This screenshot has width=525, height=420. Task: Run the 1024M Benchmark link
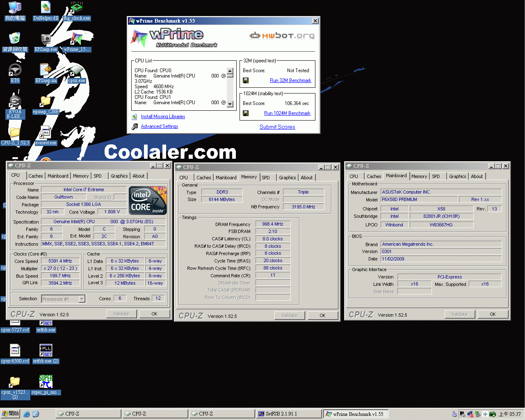(x=287, y=113)
